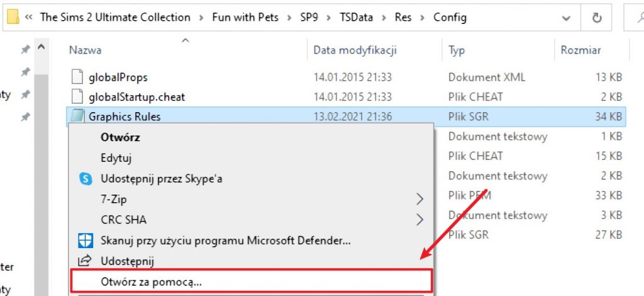Select Otwórz in the context menu
The width and height of the screenshot is (644, 296).
tap(120, 137)
